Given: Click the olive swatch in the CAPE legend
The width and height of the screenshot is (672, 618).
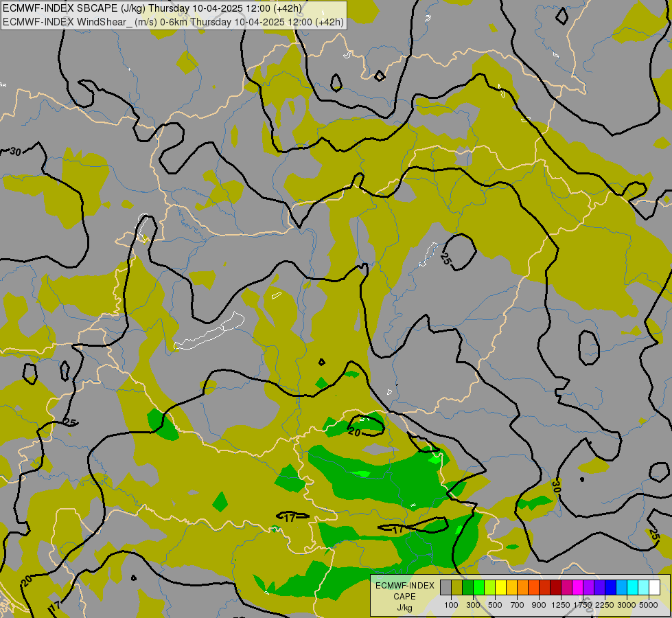Looking at the screenshot, I should [456, 587].
